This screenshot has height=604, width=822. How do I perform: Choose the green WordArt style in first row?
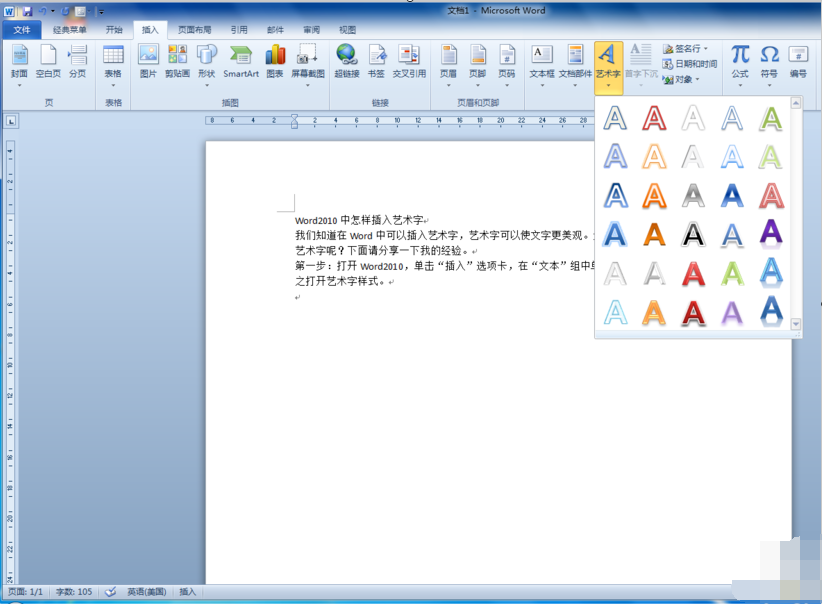(771, 117)
